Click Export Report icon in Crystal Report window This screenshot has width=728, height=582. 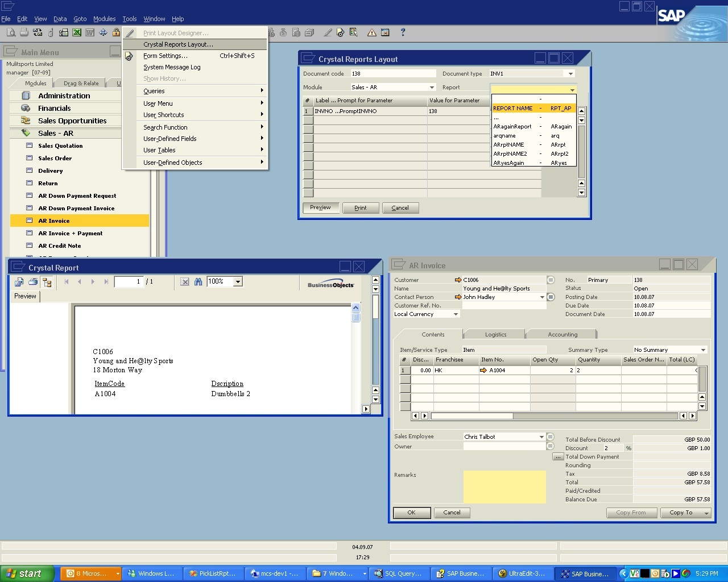pos(19,281)
